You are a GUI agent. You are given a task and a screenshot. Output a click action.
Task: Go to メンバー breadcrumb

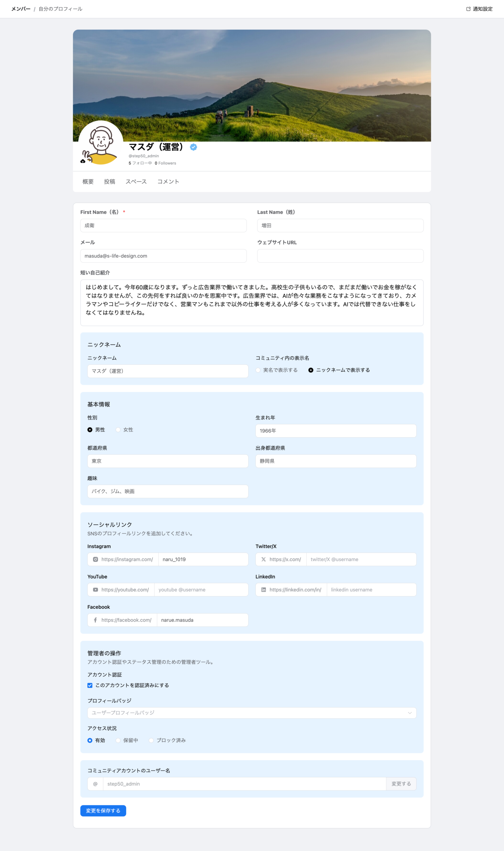point(21,9)
